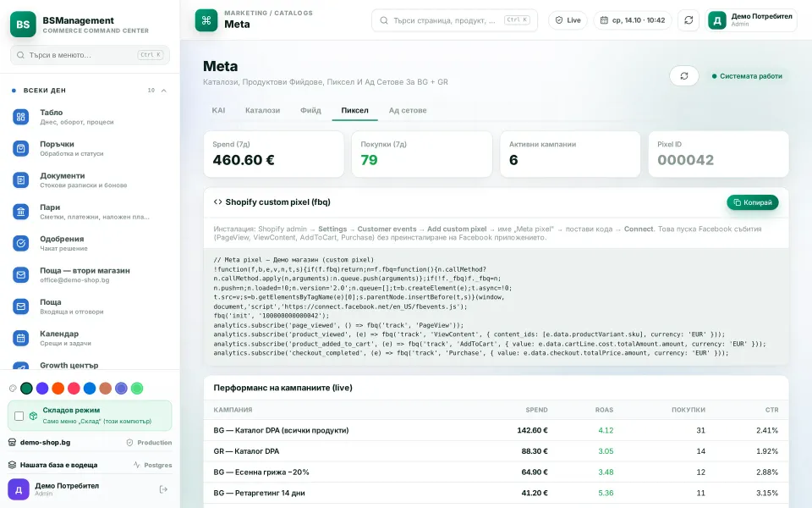Click the date and time button ср, 14.10

coord(633,20)
